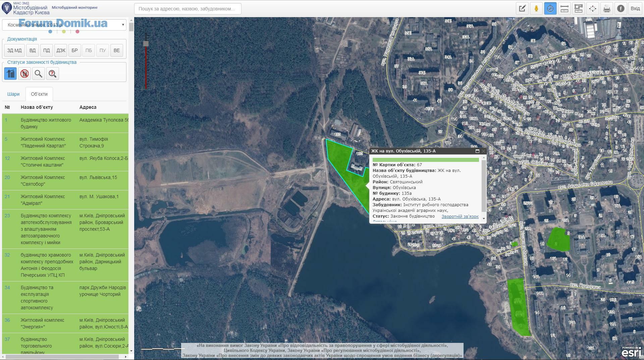Image resolution: width=644 pixels, height=360 pixels.
Task: Click the esri logo
Action: [x=632, y=352]
